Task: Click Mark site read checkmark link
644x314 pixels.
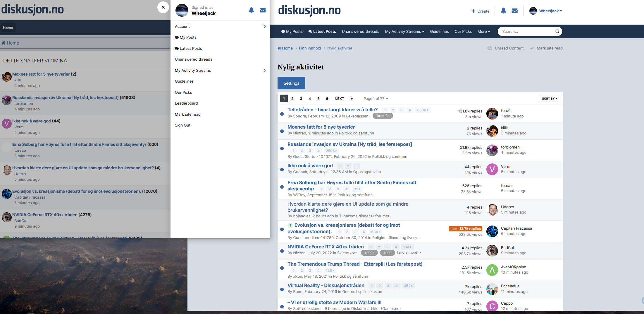Action: pyautogui.click(x=546, y=48)
